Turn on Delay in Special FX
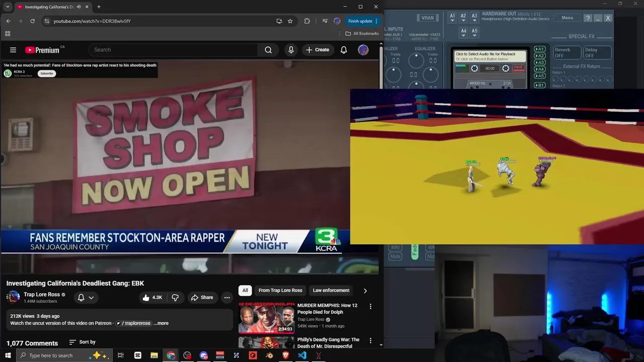This screenshot has height=362, width=644. [x=597, y=53]
